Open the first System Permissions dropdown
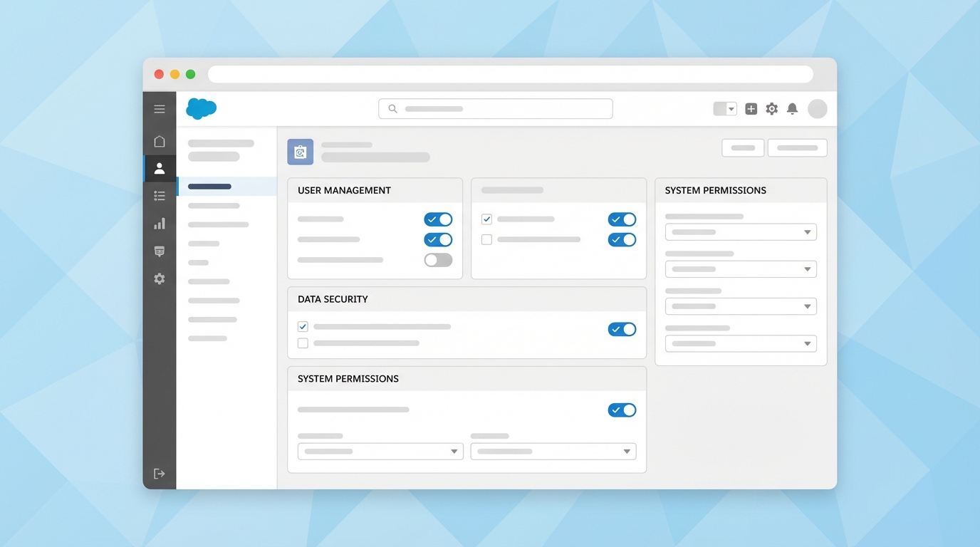Viewport: 980px width, 547px height. 741,231
